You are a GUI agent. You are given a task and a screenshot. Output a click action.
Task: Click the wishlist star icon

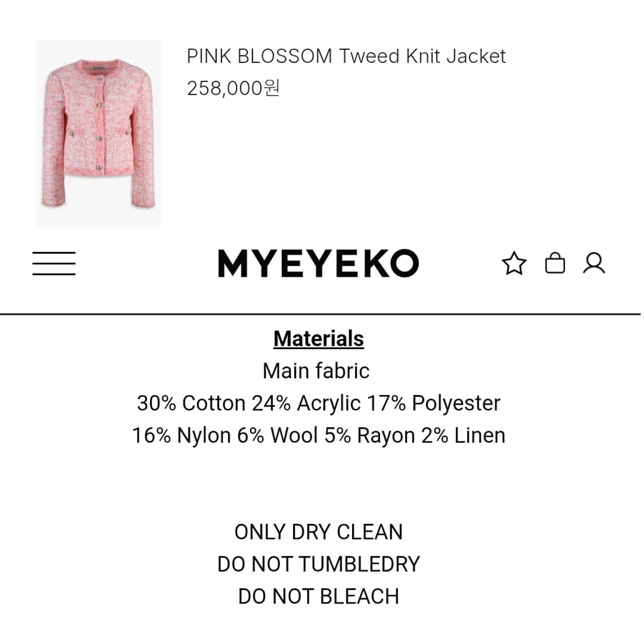coord(513,263)
